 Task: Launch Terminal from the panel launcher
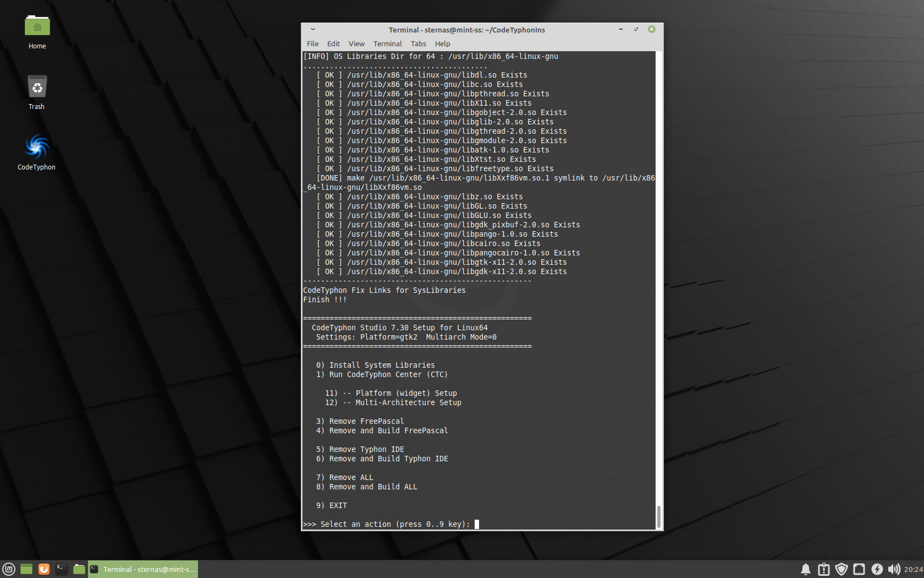[62, 569]
